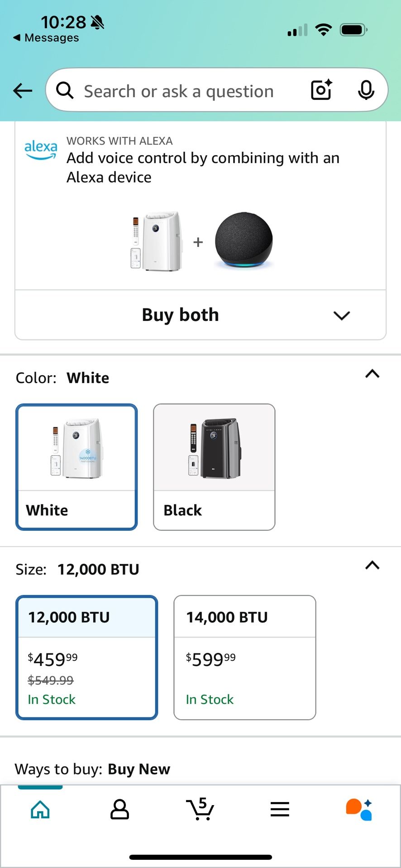Image resolution: width=401 pixels, height=868 pixels.
Task: Tap the microphone voice search icon
Action: (x=366, y=90)
